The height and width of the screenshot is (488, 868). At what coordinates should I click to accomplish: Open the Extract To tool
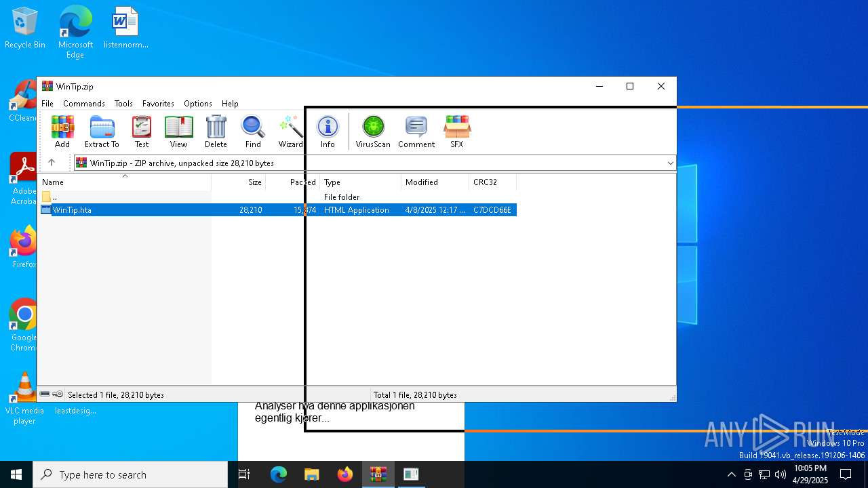pos(102,131)
